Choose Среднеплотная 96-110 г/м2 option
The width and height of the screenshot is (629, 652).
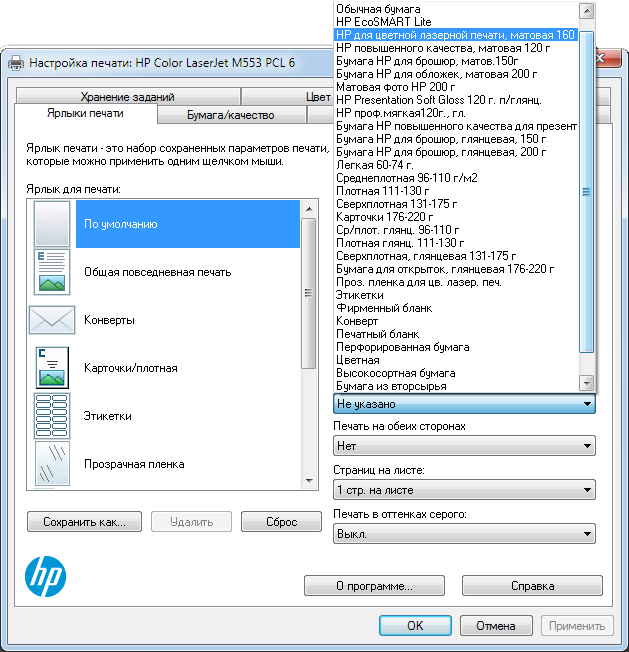456,178
